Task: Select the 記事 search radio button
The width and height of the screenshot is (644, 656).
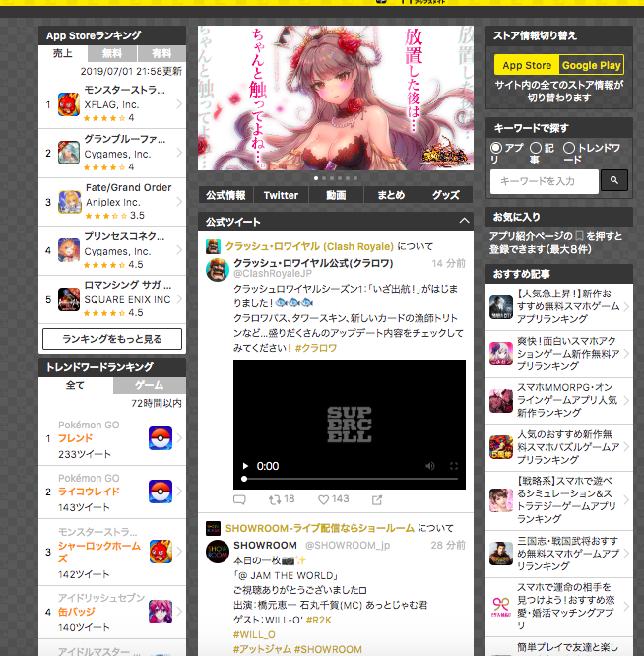Action: pos(535,148)
